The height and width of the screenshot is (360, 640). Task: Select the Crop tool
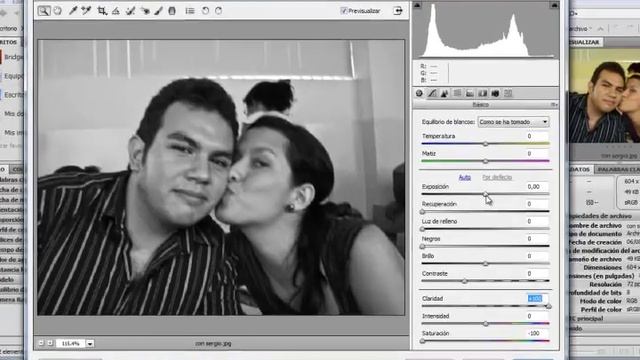[102, 11]
